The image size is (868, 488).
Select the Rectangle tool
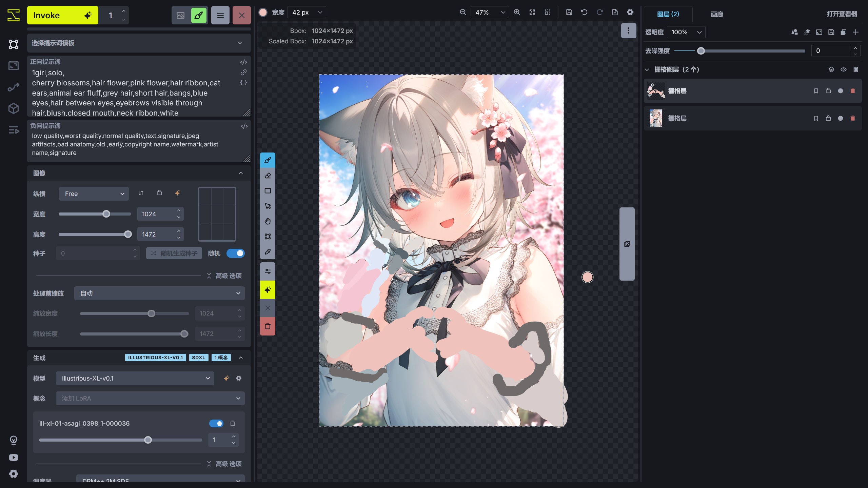268,191
